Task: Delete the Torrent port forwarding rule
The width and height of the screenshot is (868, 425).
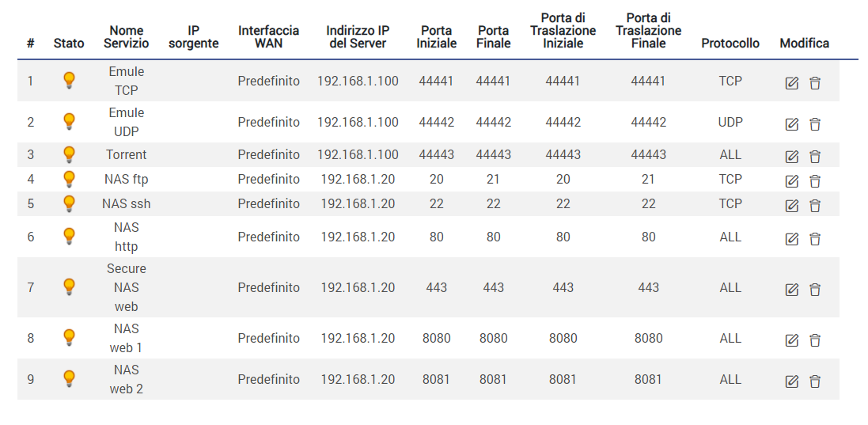Action: pyautogui.click(x=815, y=156)
